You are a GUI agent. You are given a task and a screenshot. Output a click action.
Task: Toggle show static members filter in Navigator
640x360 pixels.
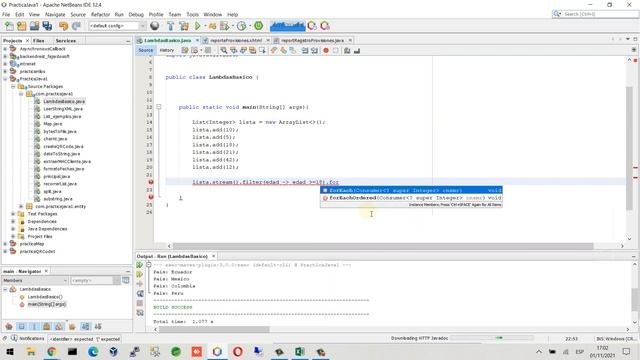coord(34,327)
